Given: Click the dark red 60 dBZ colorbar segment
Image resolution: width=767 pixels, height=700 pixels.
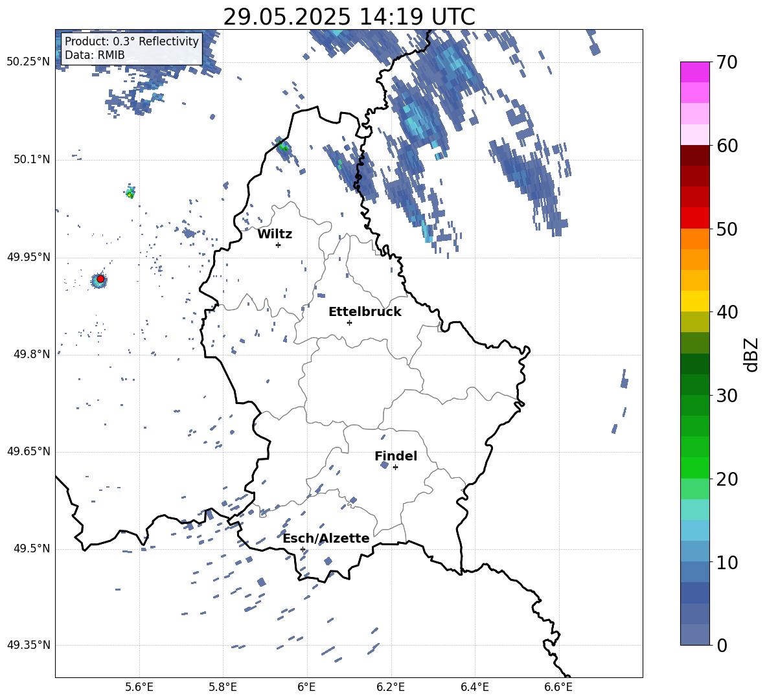Looking at the screenshot, I should [x=694, y=155].
